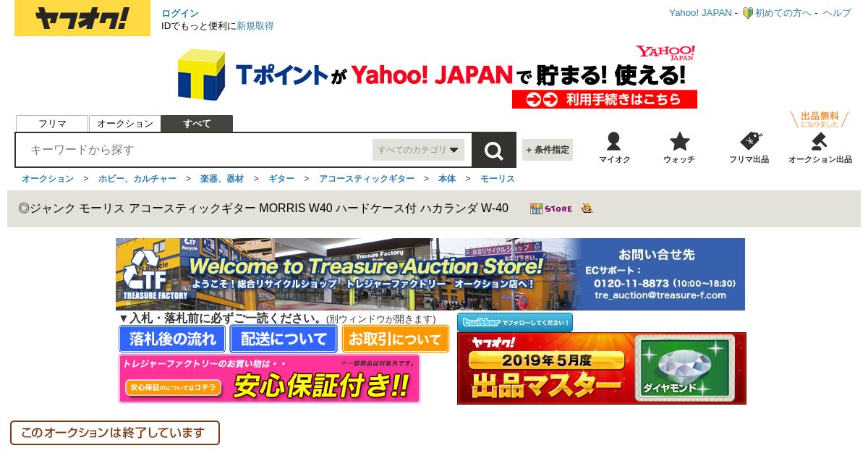Click the 出品マスター diamond banner
This screenshot has height=456, width=868.
[x=602, y=368]
